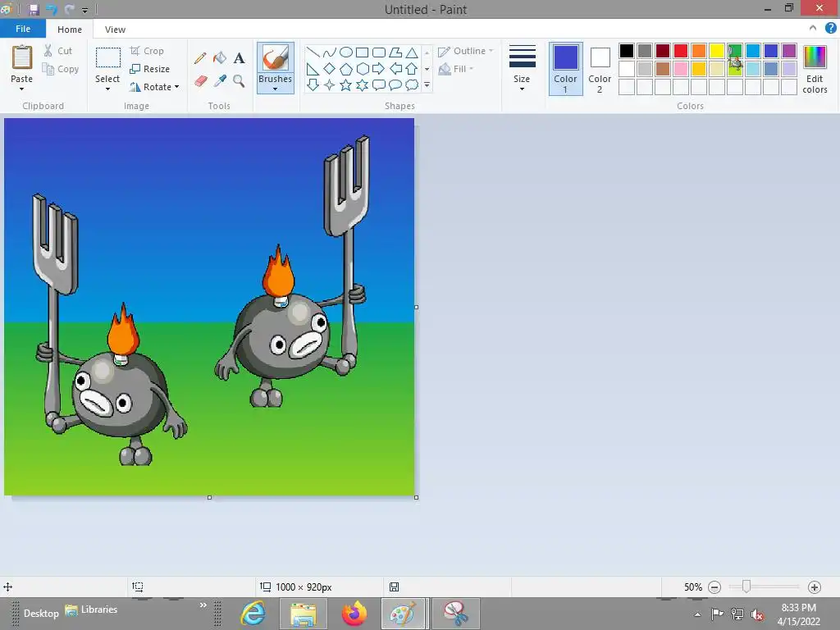840x630 pixels.
Task: Show hidden system tray icons arrow
Action: (x=697, y=614)
